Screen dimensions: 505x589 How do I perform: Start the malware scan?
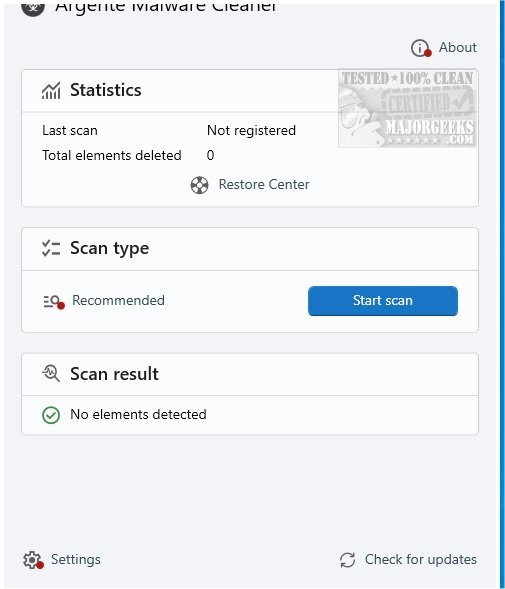click(x=383, y=301)
